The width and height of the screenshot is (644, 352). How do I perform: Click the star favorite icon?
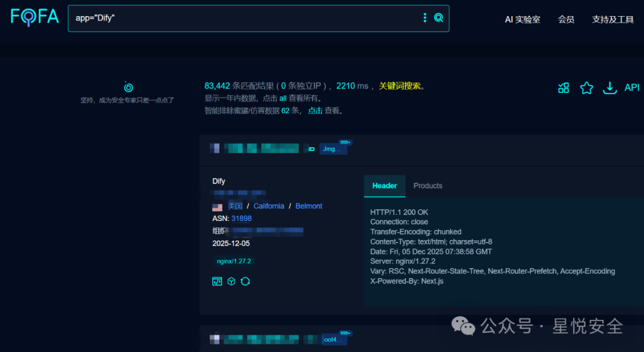pos(587,88)
